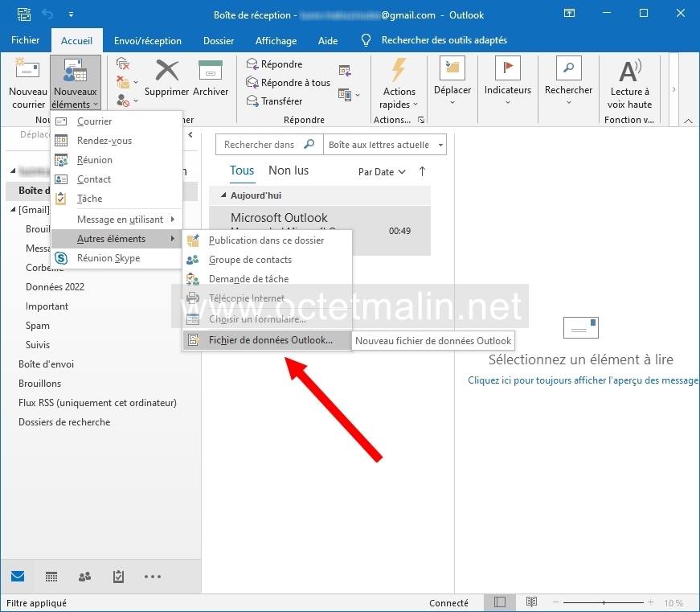Choose Demande de tâche
This screenshot has height=612, width=700.
click(268, 279)
